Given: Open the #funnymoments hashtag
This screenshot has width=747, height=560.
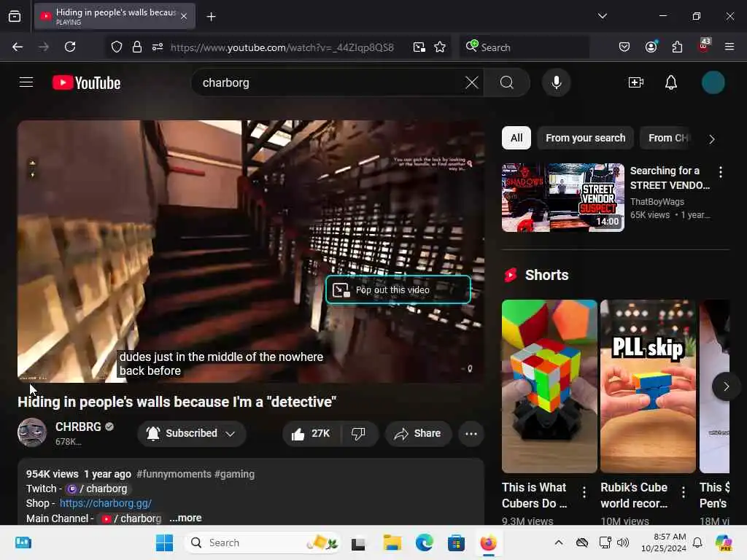Looking at the screenshot, I should click(x=174, y=474).
